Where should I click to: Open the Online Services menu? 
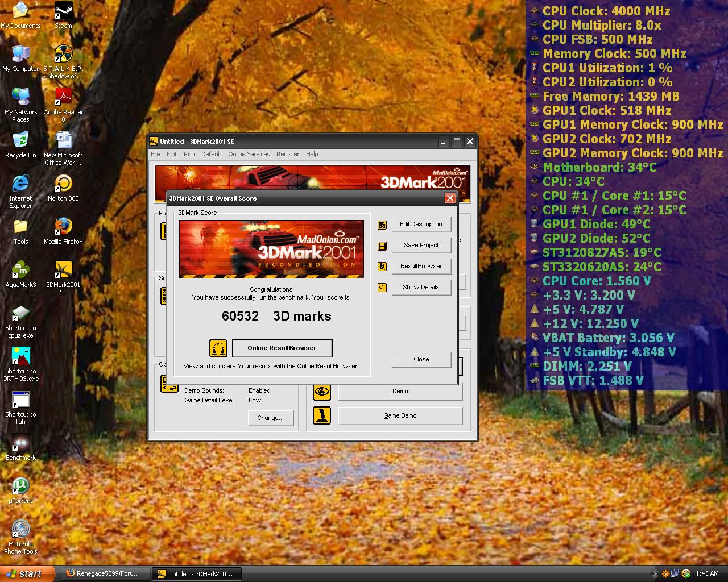click(x=249, y=154)
